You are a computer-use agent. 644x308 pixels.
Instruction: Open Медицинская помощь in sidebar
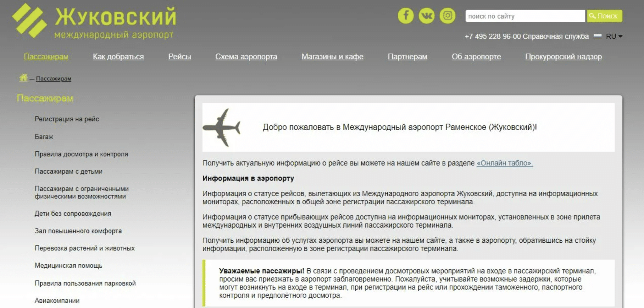68,265
